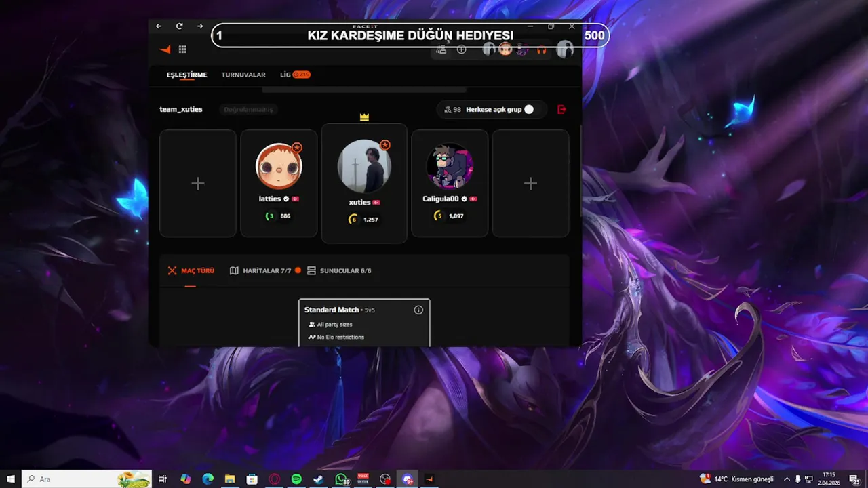Click the verified badge next to latties

[x=286, y=199]
